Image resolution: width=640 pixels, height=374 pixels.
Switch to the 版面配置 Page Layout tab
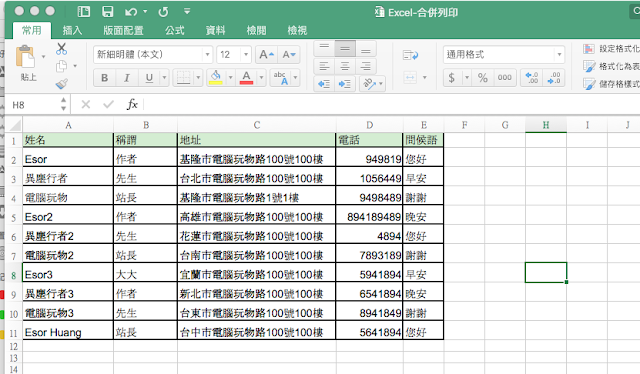[123, 30]
